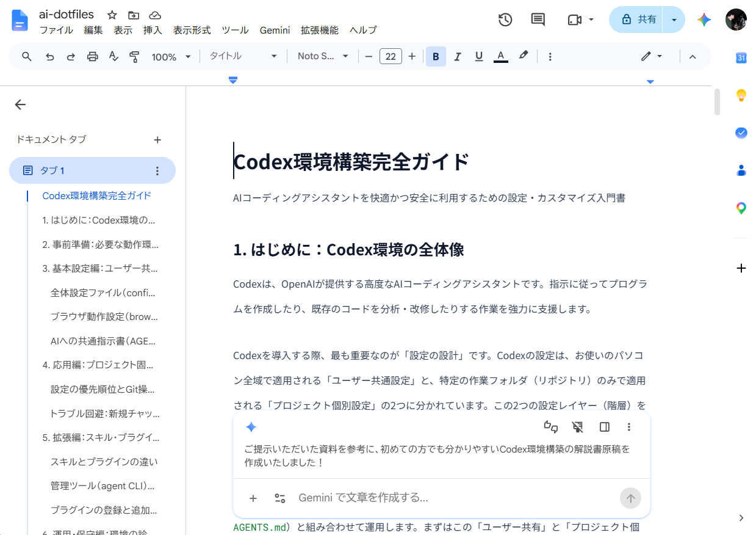Jump to Codex環境構築完全ガイド outline heading
Viewport: 756px width, 535px height.
97,196
